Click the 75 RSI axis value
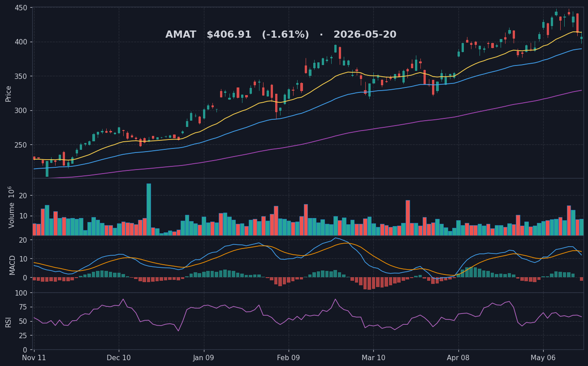588x366 pixels. coord(23,307)
